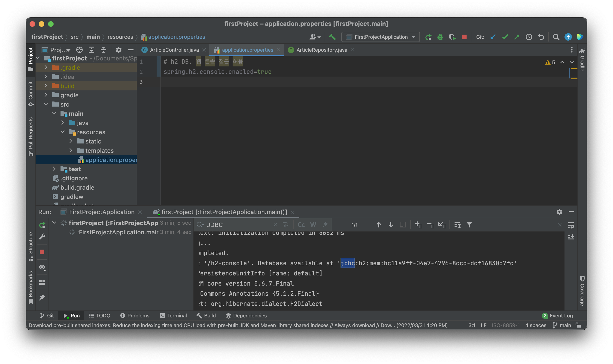Enable regex mode in the console search
The image size is (613, 364).
pyautogui.click(x=326, y=225)
